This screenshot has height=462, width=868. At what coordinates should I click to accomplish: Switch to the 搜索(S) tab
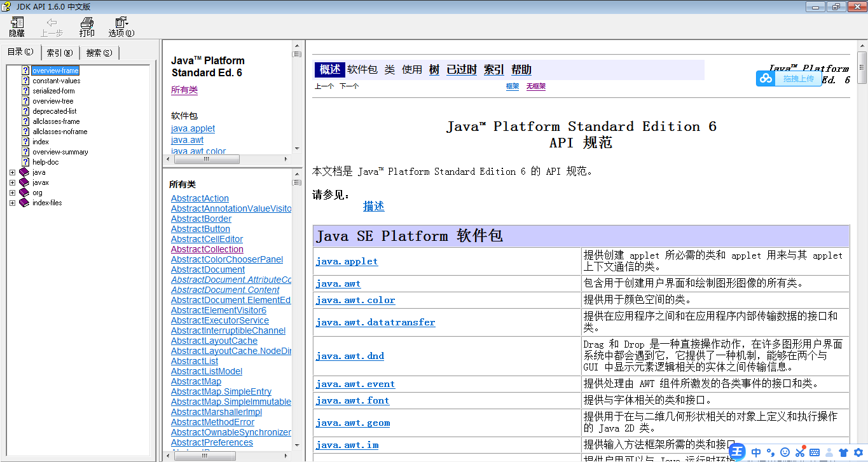99,51
